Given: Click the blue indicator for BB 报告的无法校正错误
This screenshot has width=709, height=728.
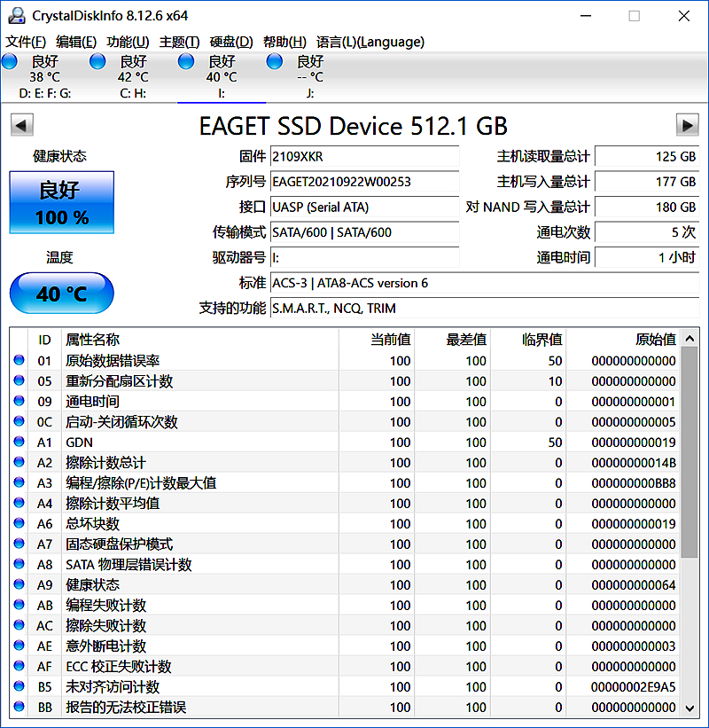Looking at the screenshot, I should pos(19,707).
